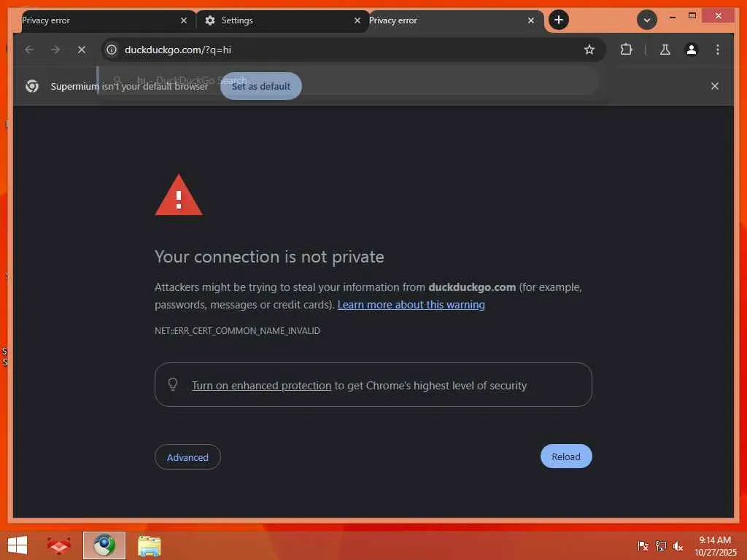Follow the Turn on enhanced protection link

(262, 385)
